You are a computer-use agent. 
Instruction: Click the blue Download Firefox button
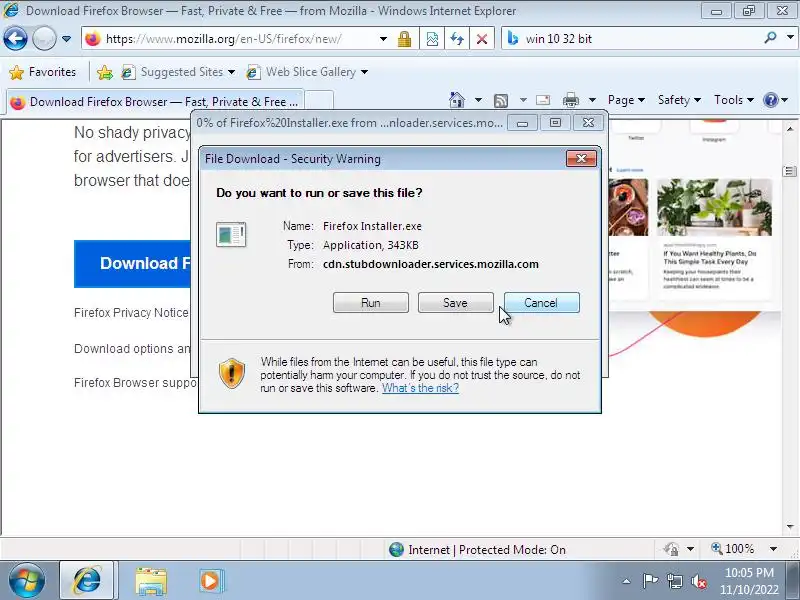pos(133,263)
